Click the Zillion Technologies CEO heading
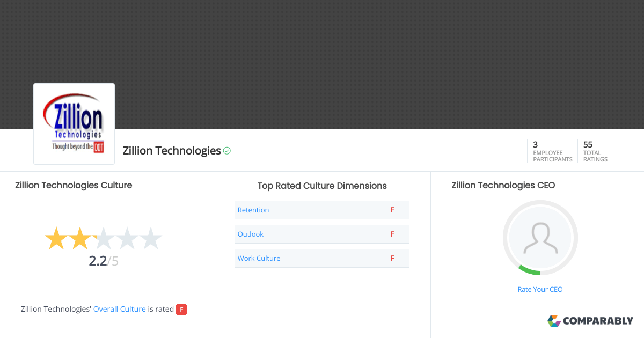Image resolution: width=644 pixels, height=338 pixels. 503,185
